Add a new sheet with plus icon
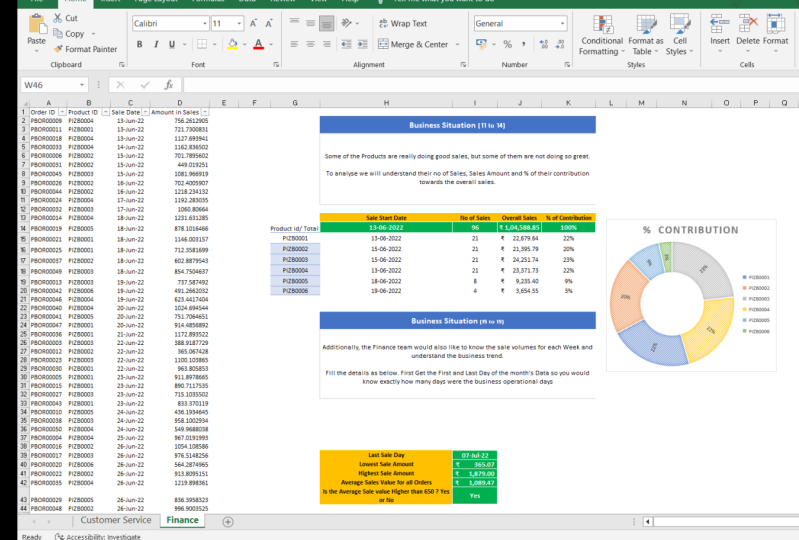Image resolution: width=799 pixels, height=540 pixels. 228,522
